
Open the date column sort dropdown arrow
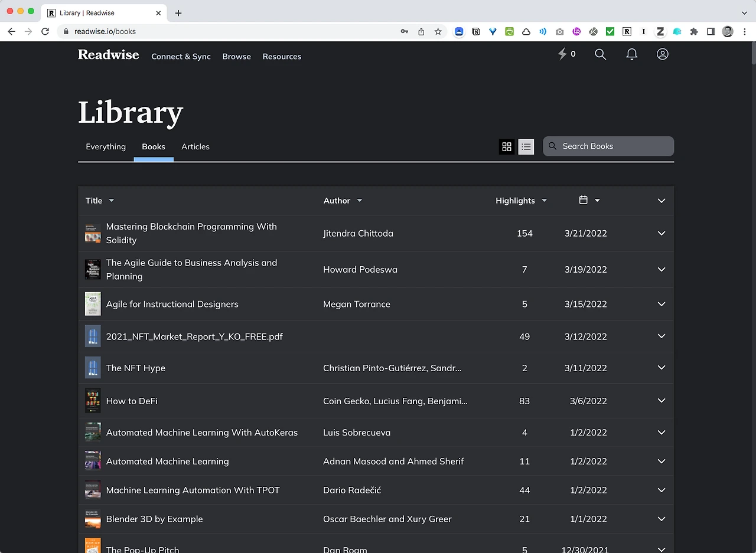597,201
